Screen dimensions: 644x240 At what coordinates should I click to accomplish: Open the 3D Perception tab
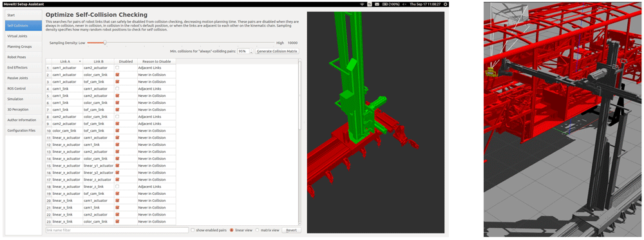pos(23,110)
